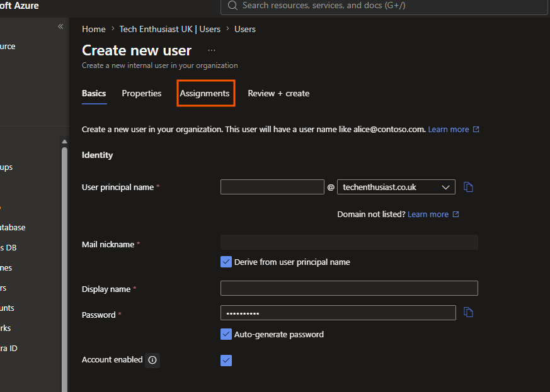Open the techenthusiast.co.uk domain dropdown

(396, 187)
